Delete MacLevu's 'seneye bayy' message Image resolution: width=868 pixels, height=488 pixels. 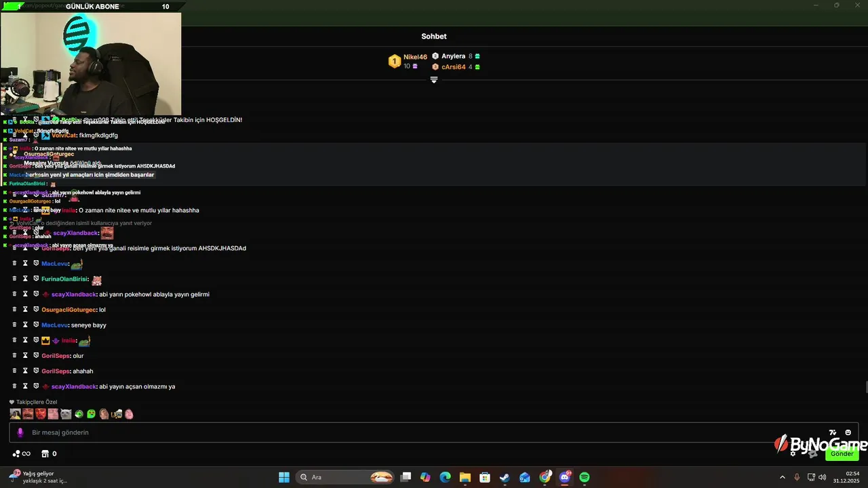coord(14,325)
